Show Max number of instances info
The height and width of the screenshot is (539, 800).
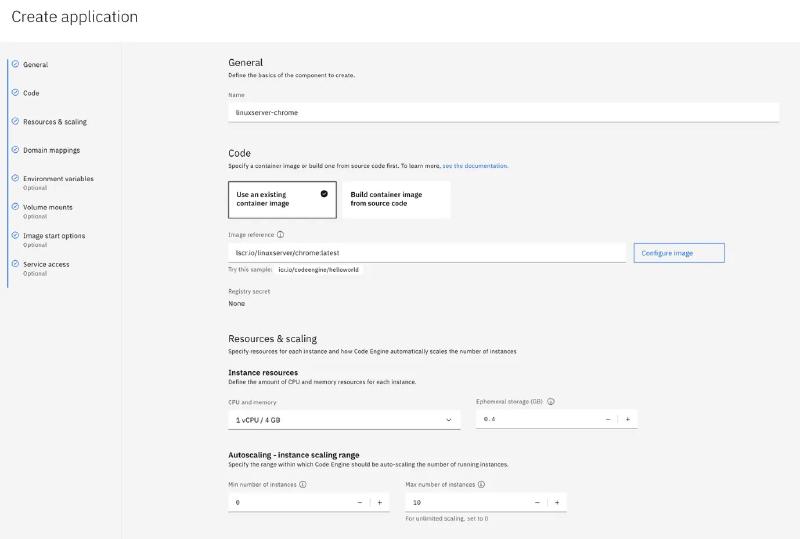coord(481,484)
